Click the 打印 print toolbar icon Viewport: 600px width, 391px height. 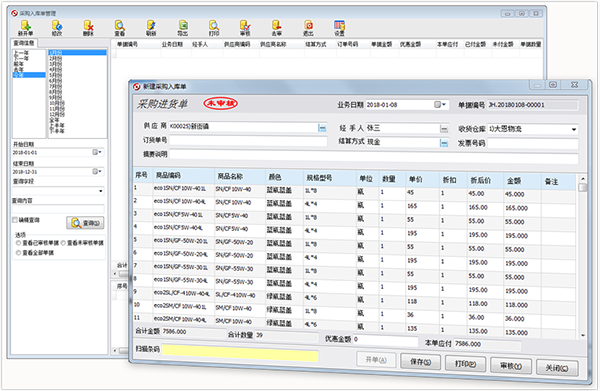[x=214, y=28]
